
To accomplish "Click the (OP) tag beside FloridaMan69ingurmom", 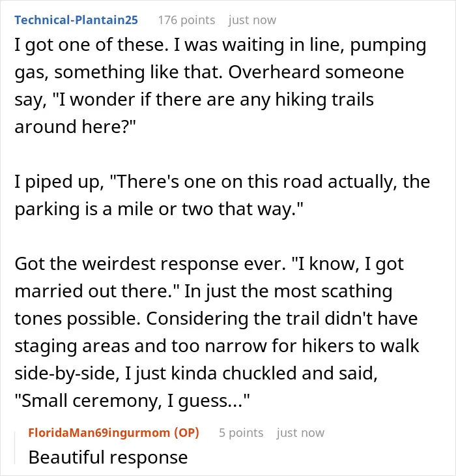I will tap(186, 432).
